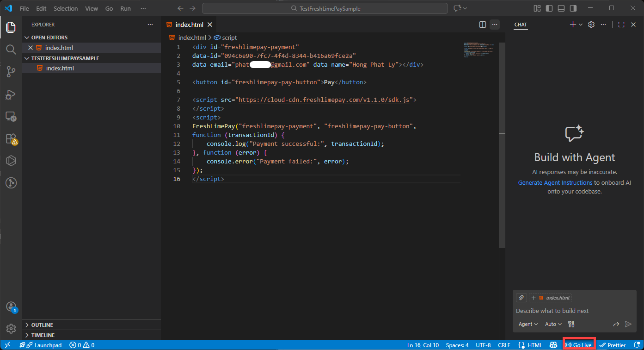Toggle the secondary side bar visibility
The width and height of the screenshot is (644, 350).
[573, 8]
